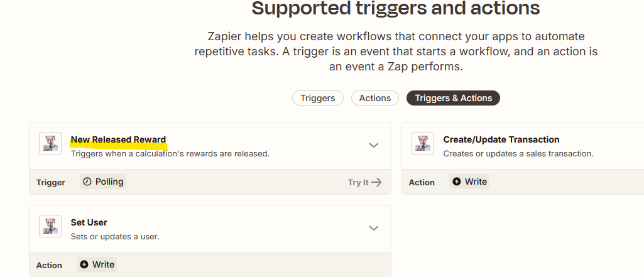Select the Actions filter pill

coord(374,98)
